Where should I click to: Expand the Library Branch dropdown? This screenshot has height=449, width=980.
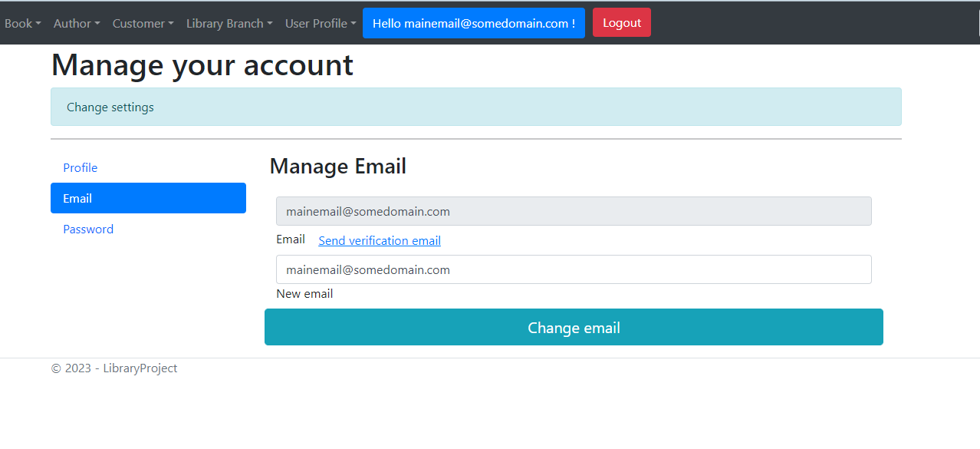[228, 23]
